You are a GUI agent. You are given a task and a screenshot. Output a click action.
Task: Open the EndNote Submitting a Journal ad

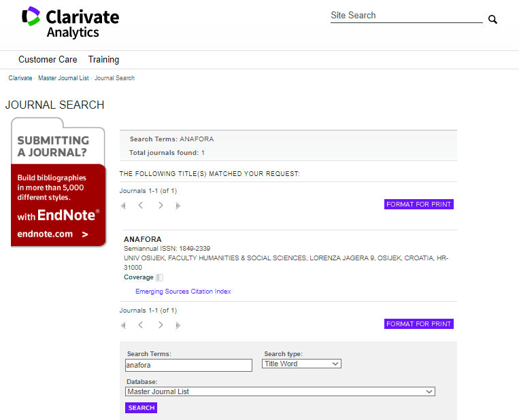tap(58, 182)
